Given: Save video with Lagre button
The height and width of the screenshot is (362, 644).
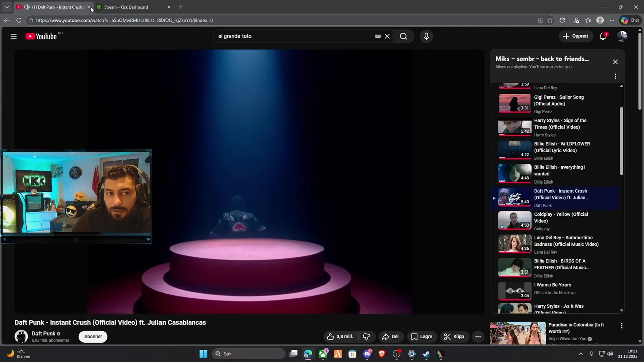Looking at the screenshot, I should click(x=422, y=337).
